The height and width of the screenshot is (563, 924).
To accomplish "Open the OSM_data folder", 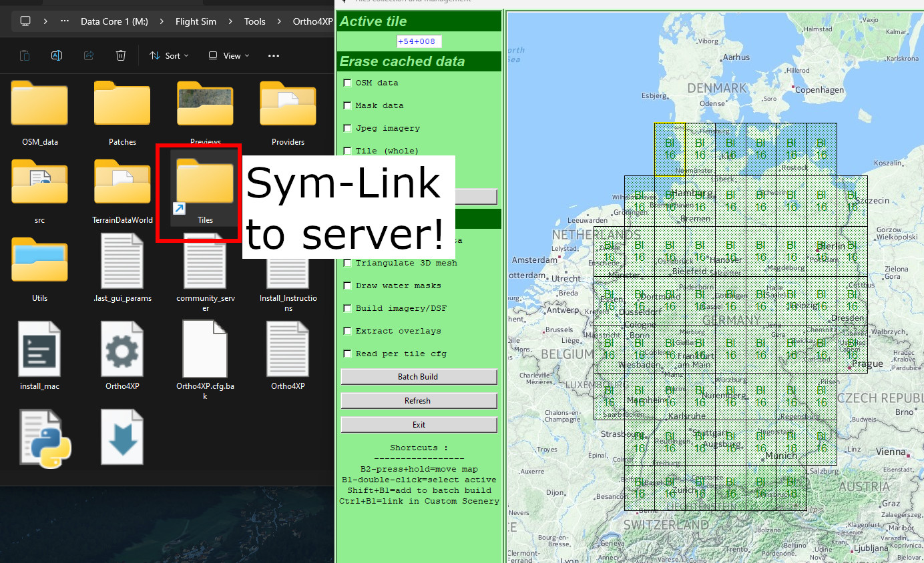I will (x=39, y=112).
